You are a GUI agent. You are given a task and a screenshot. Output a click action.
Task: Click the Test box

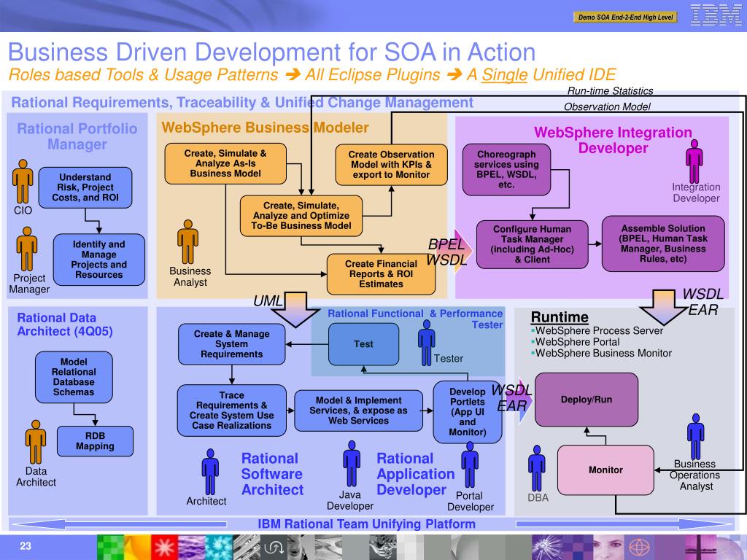point(363,344)
